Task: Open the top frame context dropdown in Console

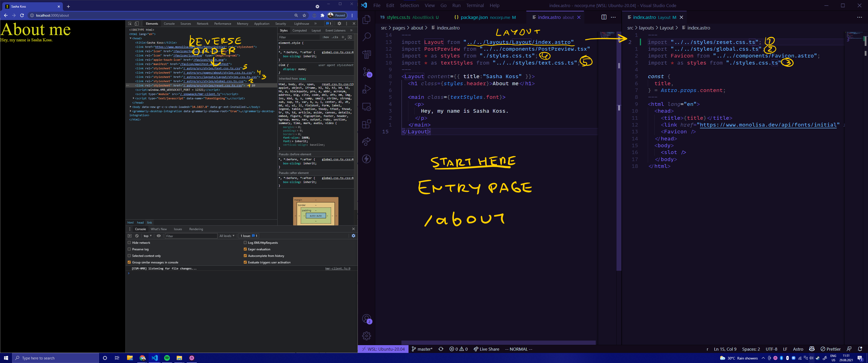Action: tap(148, 236)
